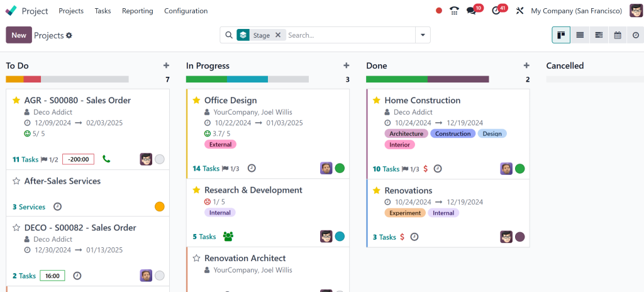Unfavorite the Research & Development star
Viewport: 644px width, 292px height.
pyautogui.click(x=196, y=190)
